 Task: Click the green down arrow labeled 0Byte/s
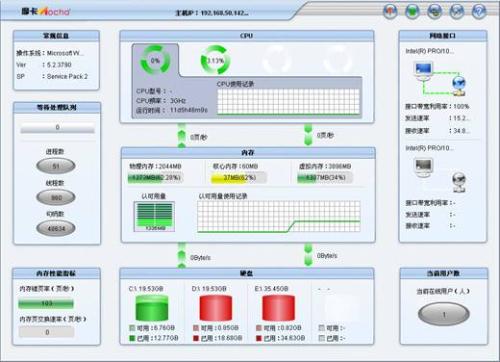coord(308,255)
